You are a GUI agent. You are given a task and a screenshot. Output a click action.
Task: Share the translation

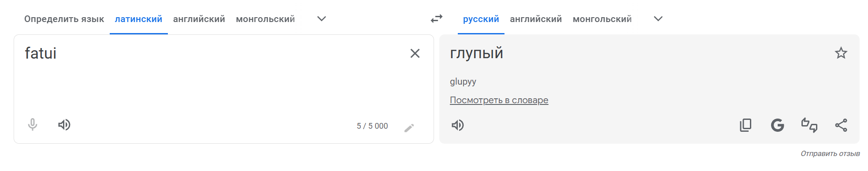[841, 125]
